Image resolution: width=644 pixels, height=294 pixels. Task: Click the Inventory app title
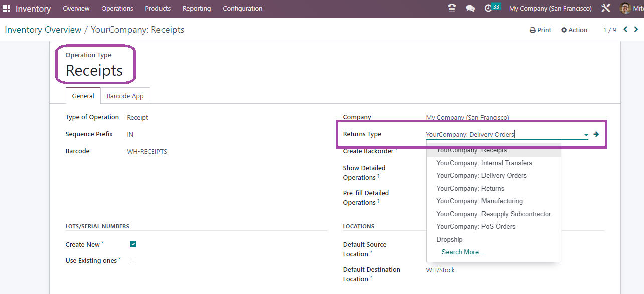pos(33,9)
